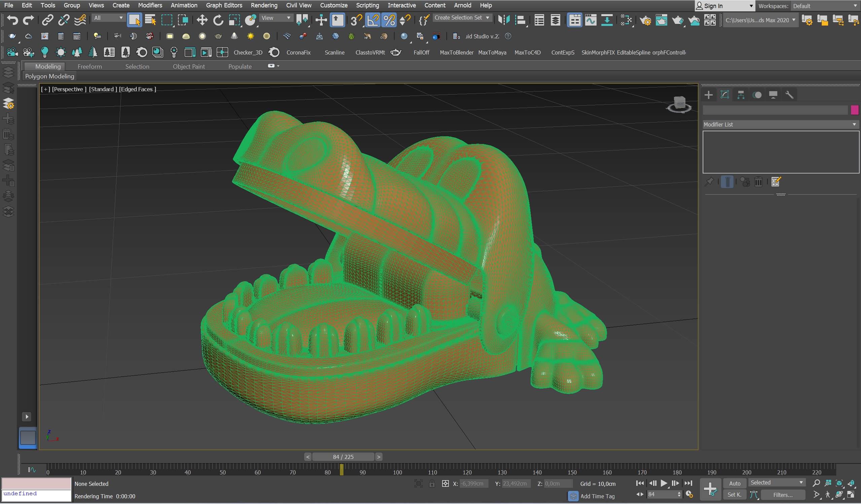This screenshot has height=504, width=861.
Task: Click the Undo arrow icon
Action: coord(12,20)
